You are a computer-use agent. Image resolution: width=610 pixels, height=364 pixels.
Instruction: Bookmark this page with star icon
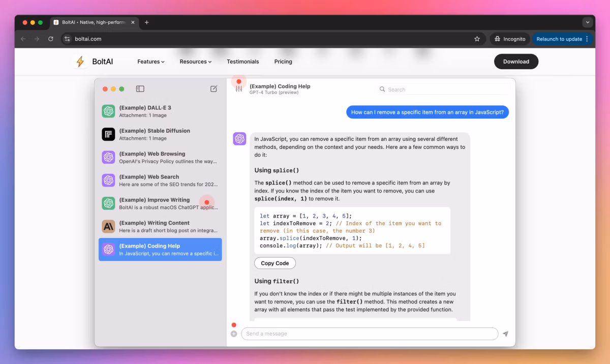477,39
